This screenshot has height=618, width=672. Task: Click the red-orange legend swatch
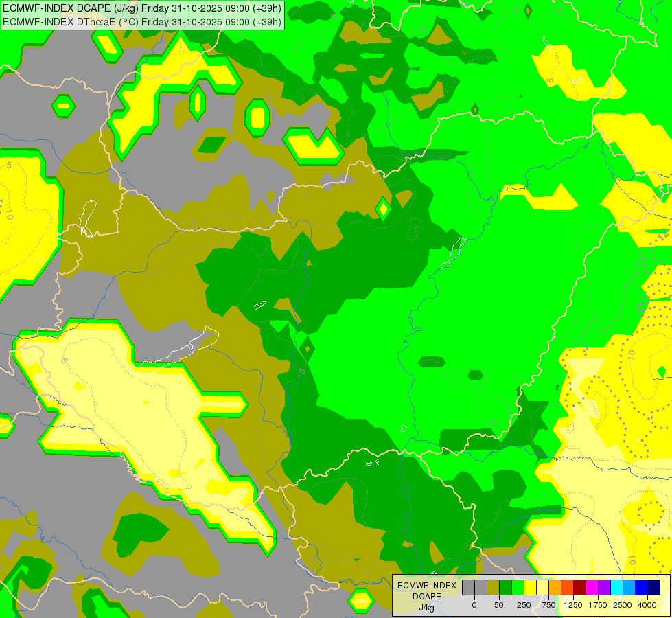point(568,587)
